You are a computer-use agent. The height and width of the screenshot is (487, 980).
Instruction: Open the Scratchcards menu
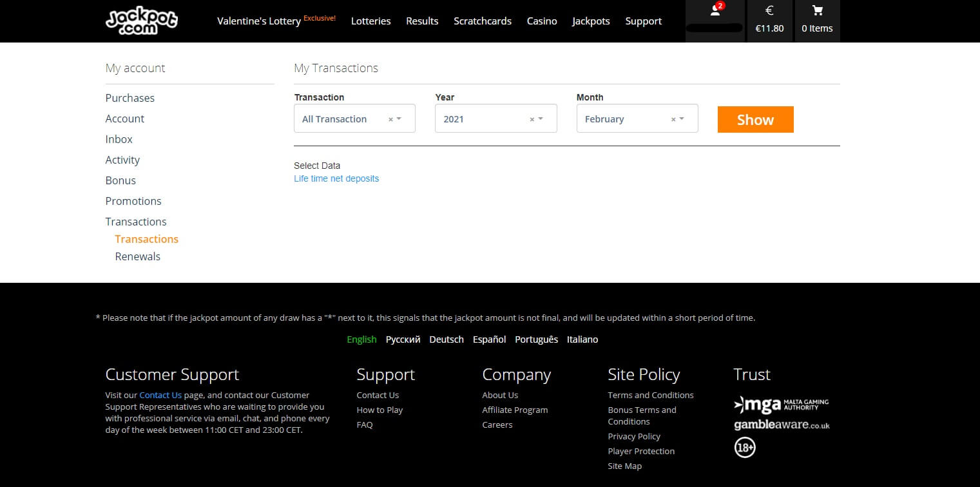(483, 21)
